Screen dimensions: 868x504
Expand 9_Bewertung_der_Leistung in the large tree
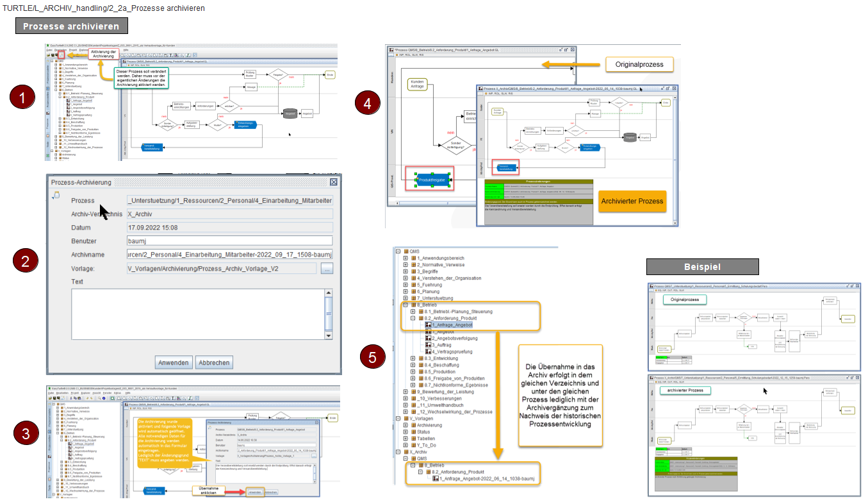(x=405, y=392)
